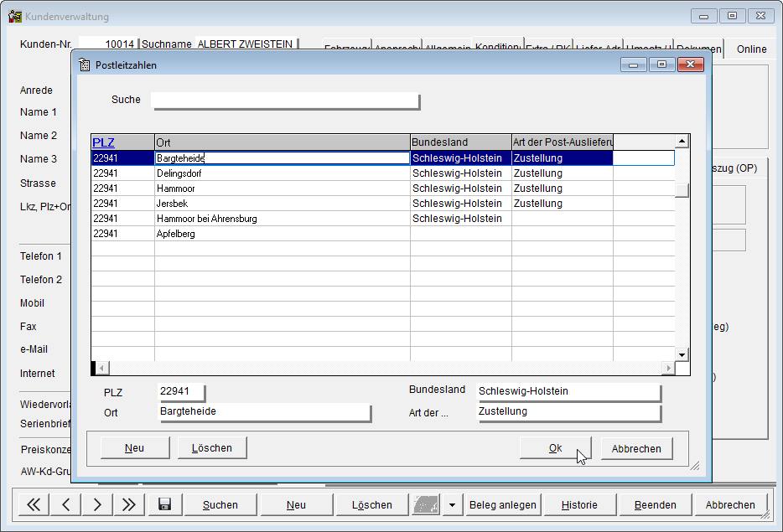
Task: Go to previous customer record arrow
Action: [x=65, y=504]
